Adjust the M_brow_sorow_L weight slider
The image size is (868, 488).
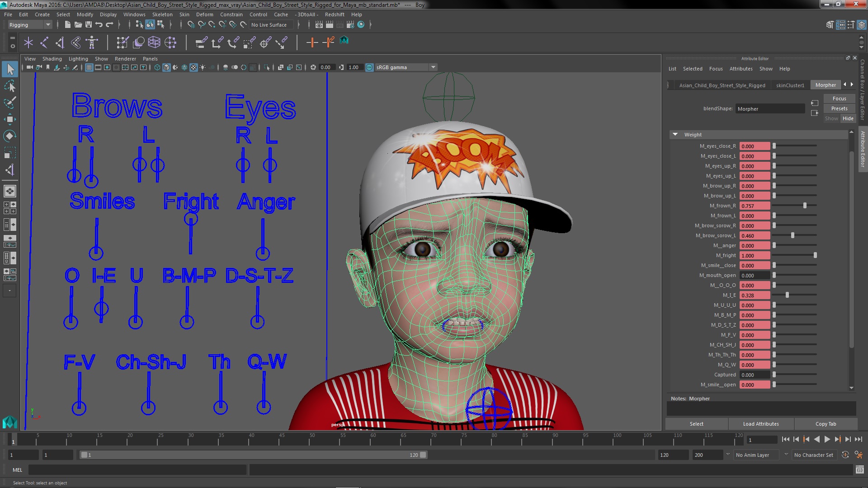coord(793,235)
